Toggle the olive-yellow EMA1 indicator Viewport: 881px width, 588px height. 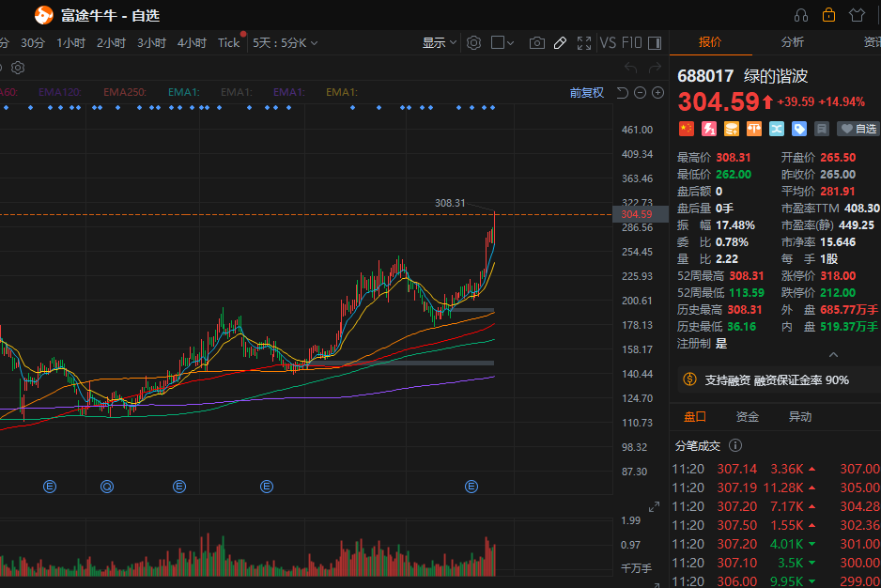(x=342, y=92)
